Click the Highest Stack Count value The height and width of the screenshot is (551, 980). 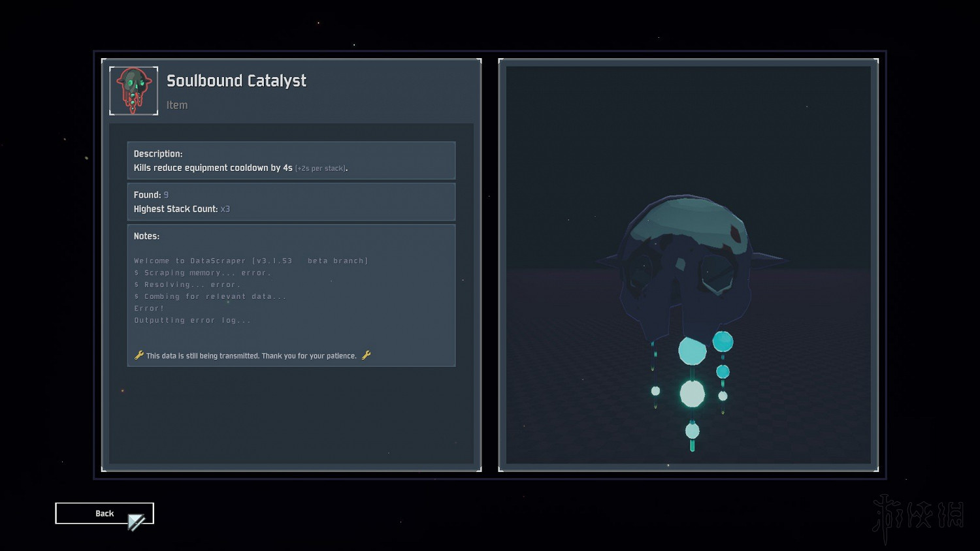click(x=225, y=210)
